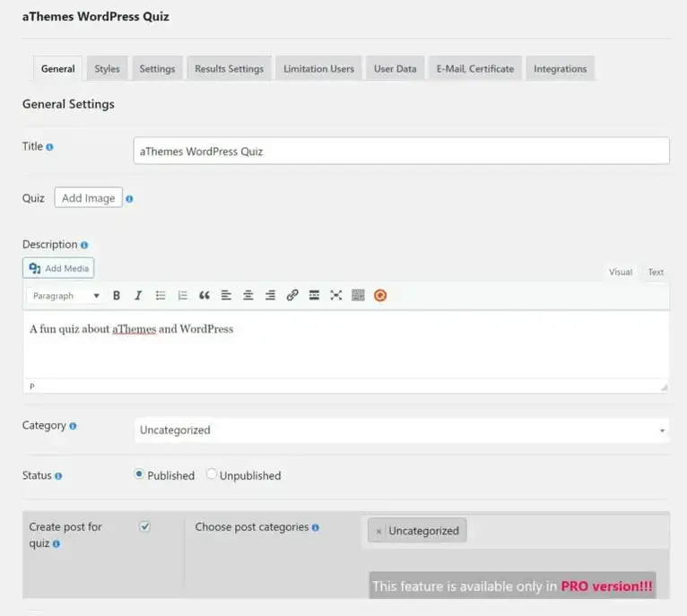Open the Status info icon

58,476
